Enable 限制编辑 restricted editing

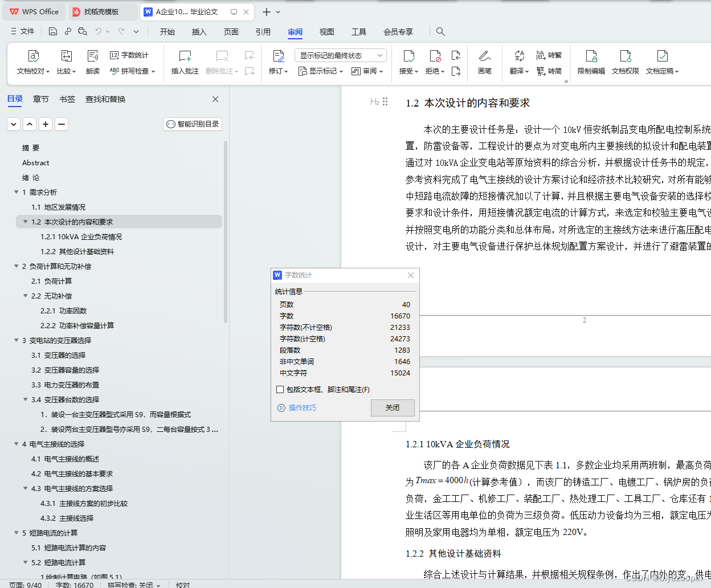tap(591, 63)
